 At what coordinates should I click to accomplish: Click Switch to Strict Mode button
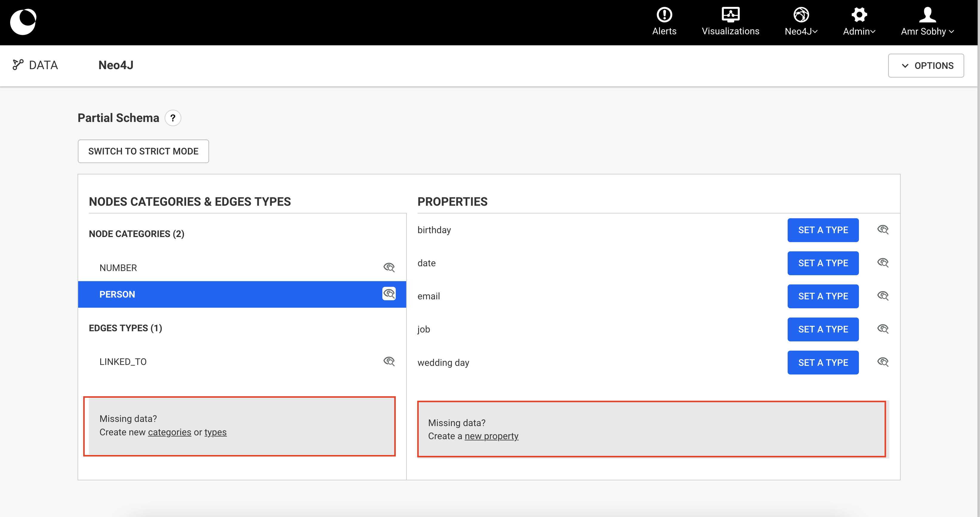(143, 151)
